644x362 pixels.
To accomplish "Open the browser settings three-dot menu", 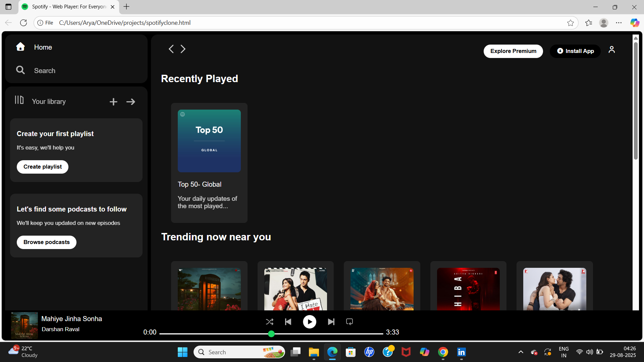I will tap(619, 22).
